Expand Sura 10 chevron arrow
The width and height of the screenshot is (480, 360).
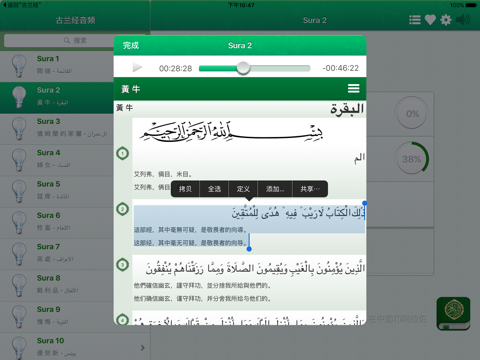[143, 348]
